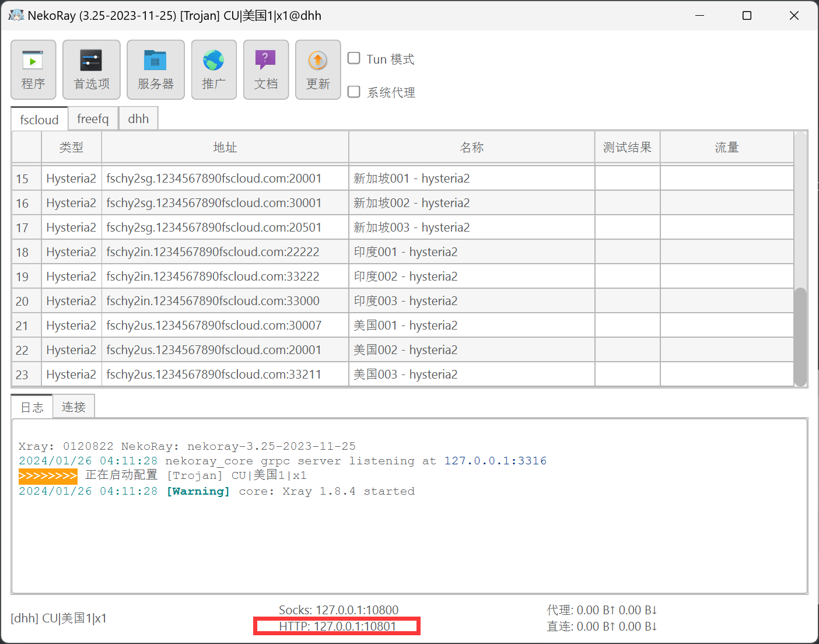
Task: Sort by the 类型 column header
Action: pyautogui.click(x=71, y=147)
